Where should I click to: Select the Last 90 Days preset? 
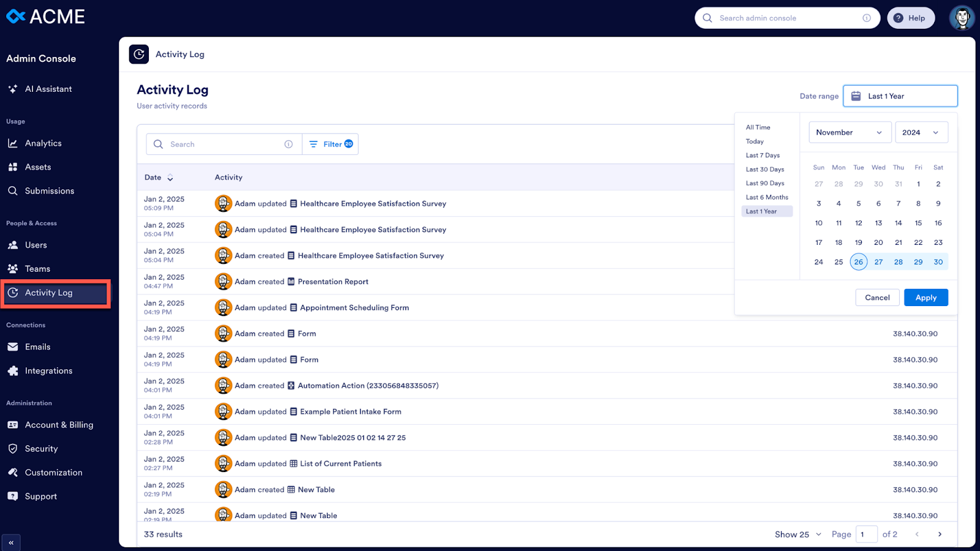[x=765, y=184]
